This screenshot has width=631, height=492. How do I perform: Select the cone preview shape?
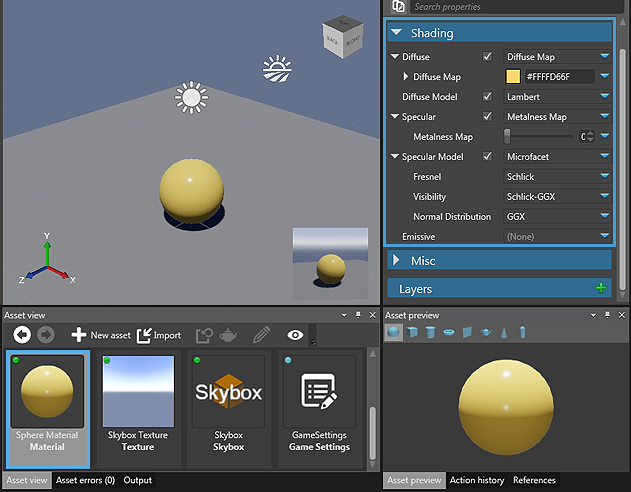[x=504, y=332]
